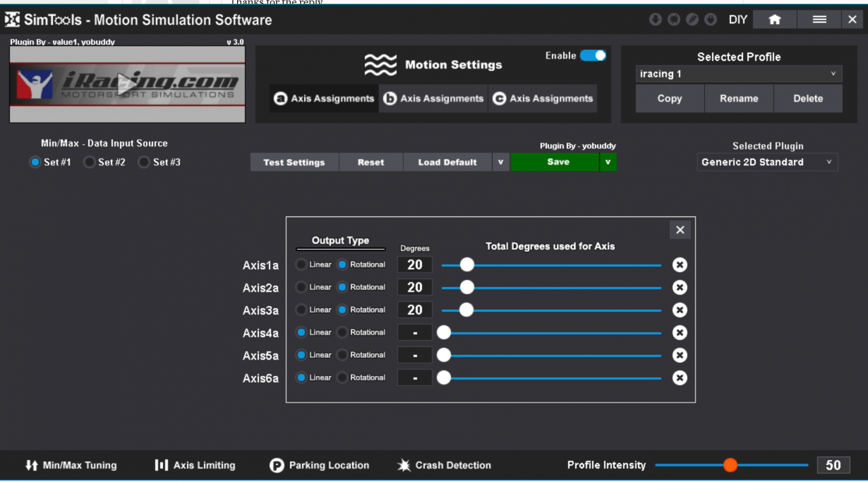This screenshot has height=482, width=868.
Task: Reset Axis5a with its X icon
Action: (x=680, y=355)
